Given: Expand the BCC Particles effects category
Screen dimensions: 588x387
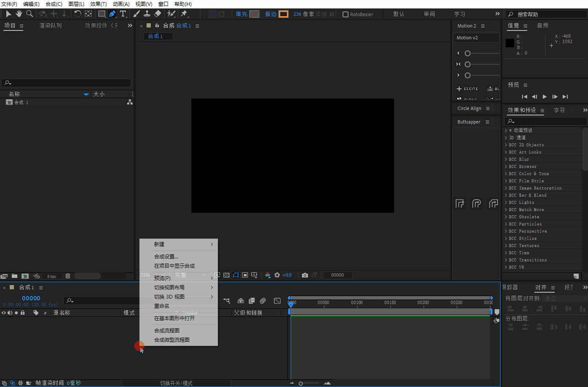Looking at the screenshot, I should pos(506,224).
